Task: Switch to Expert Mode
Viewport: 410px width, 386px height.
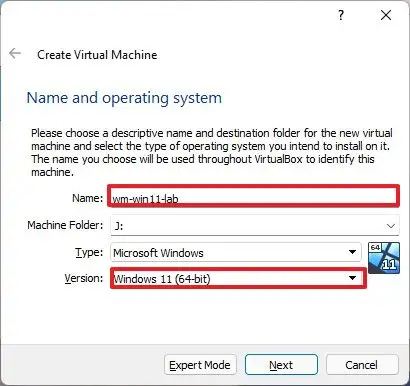Action: coord(200,365)
